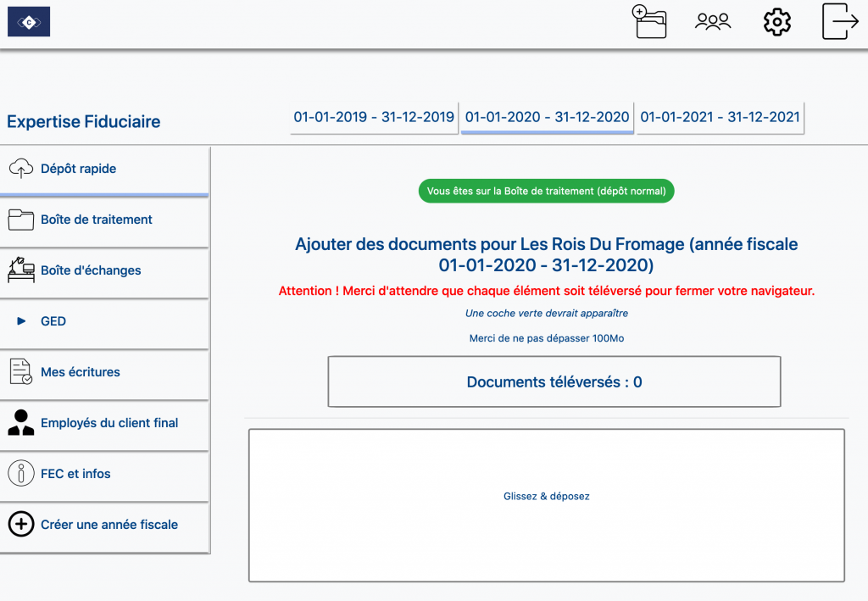868x601 pixels.
Task: Click the info icon beside FEC et infos
Action: [x=21, y=473]
